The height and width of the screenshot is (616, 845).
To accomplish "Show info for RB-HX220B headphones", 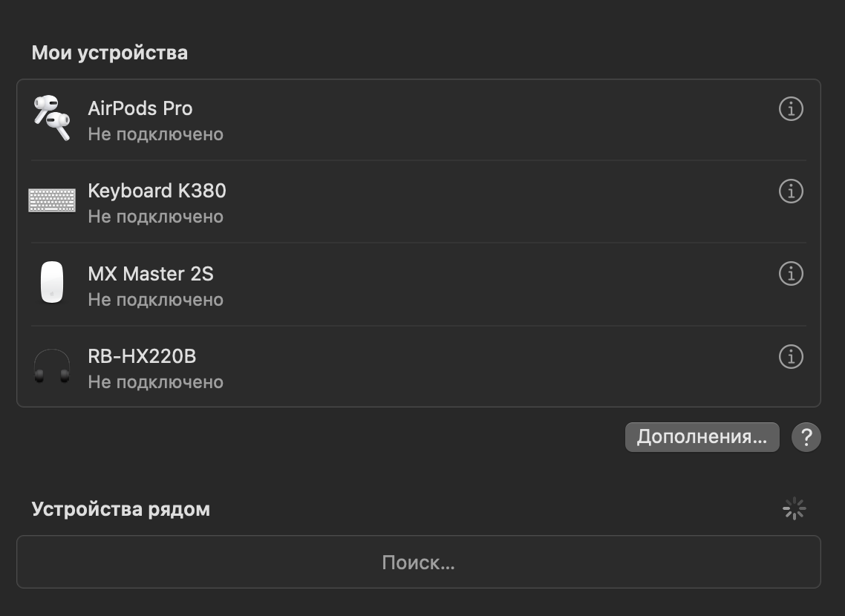I will [791, 357].
